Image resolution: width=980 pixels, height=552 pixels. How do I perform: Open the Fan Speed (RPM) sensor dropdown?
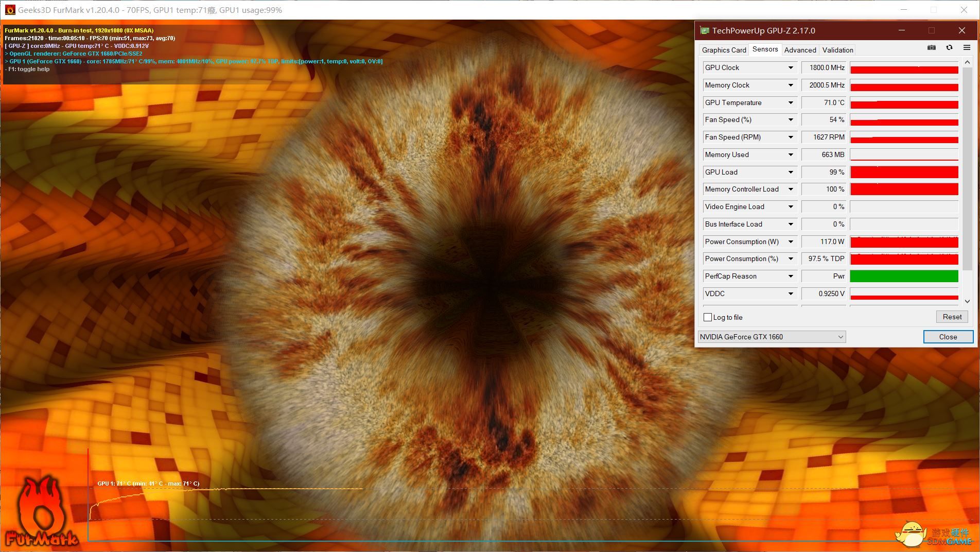click(791, 137)
